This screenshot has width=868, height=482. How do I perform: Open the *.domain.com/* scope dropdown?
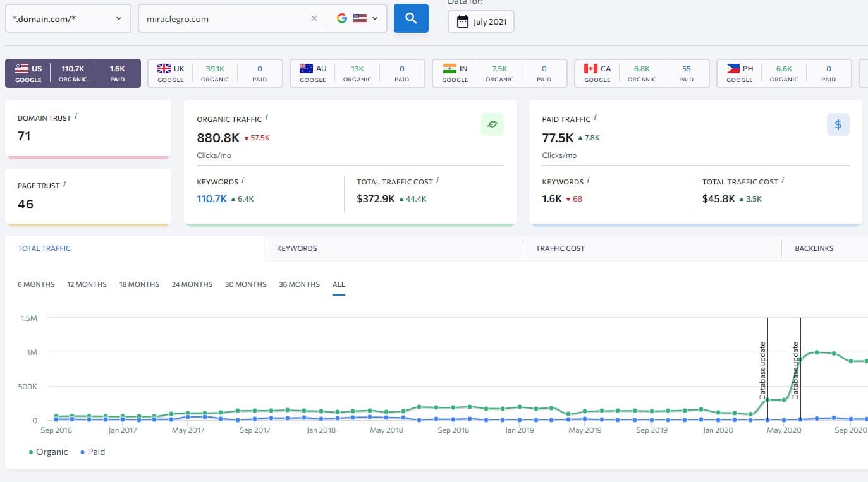pyautogui.click(x=68, y=18)
